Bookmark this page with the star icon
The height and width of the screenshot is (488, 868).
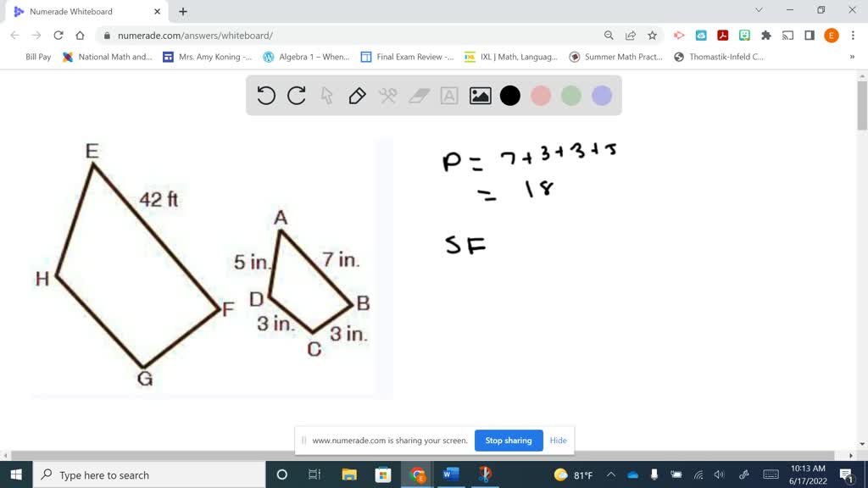[652, 35]
